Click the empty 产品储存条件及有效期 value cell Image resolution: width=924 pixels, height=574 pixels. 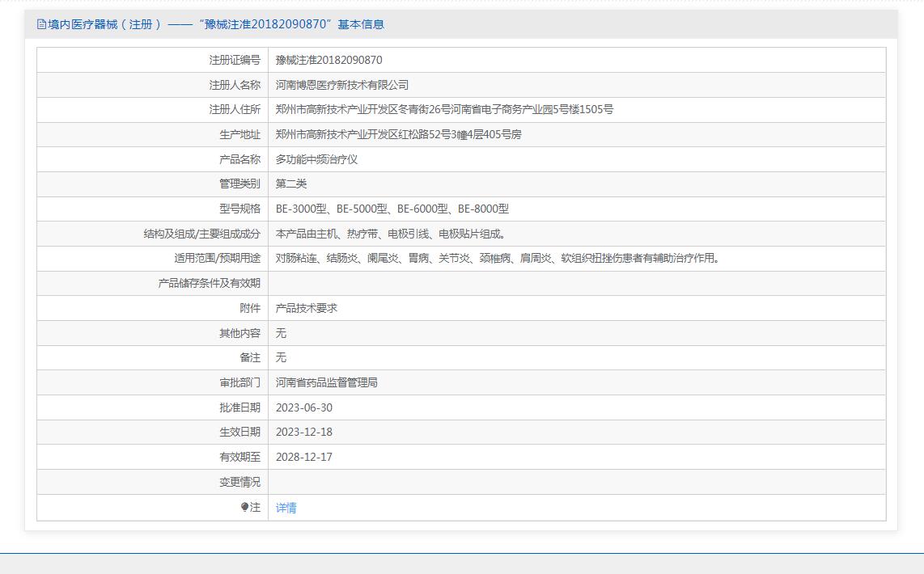pyautogui.click(x=576, y=283)
